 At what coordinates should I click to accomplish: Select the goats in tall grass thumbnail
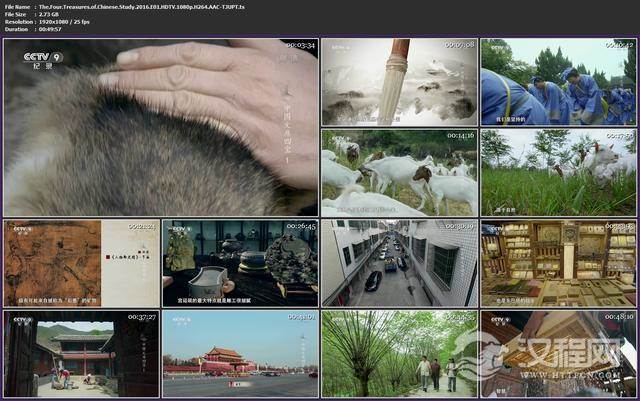[557, 172]
